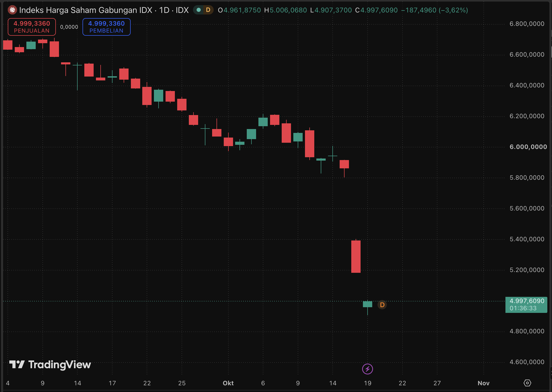552x392 pixels.
Task: Click the 5.400,0000 price axis label
Action: [x=527, y=239]
